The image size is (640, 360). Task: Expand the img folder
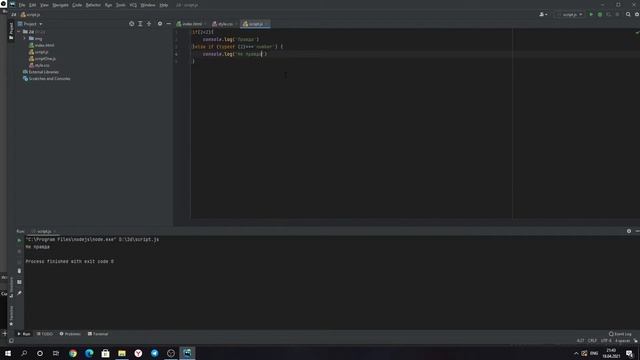point(24,38)
